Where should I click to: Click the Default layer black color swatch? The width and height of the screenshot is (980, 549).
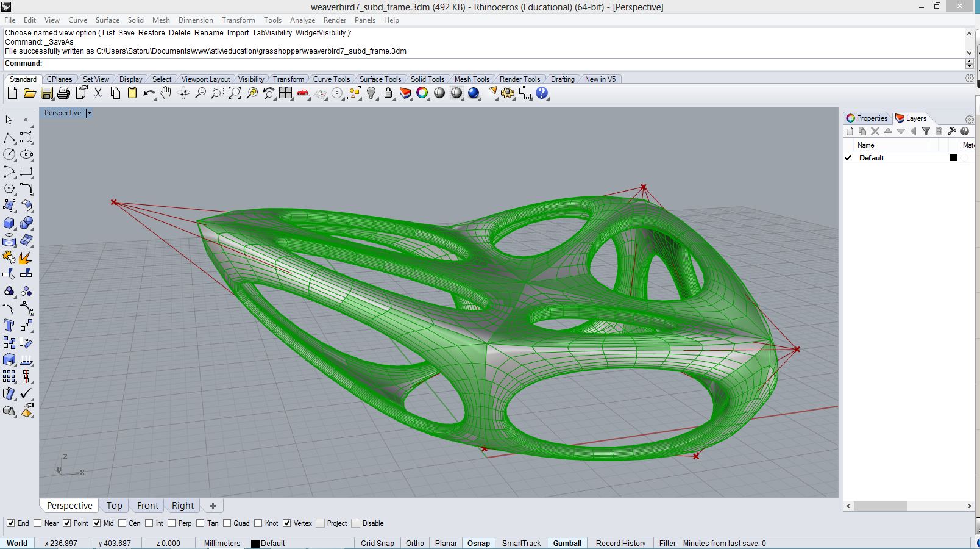[954, 157]
